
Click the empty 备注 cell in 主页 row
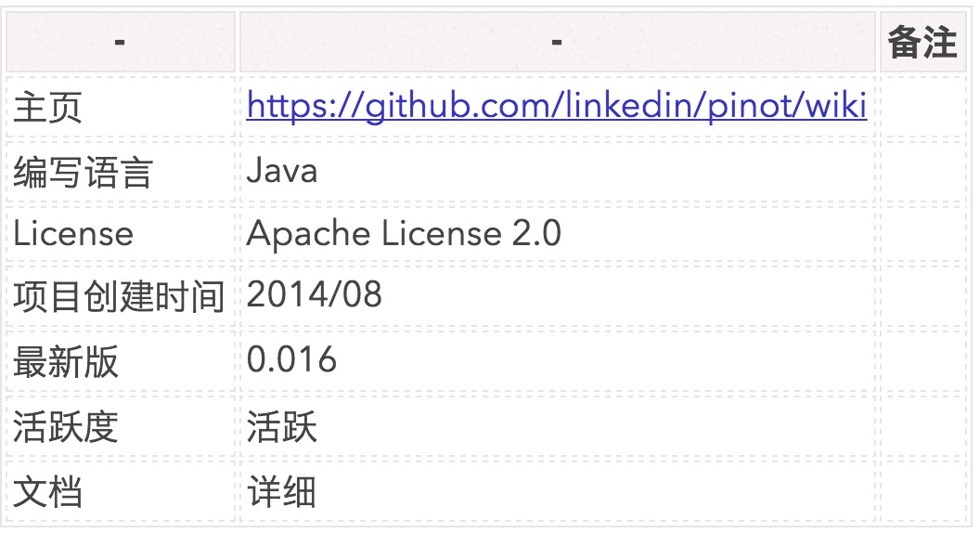(x=922, y=107)
